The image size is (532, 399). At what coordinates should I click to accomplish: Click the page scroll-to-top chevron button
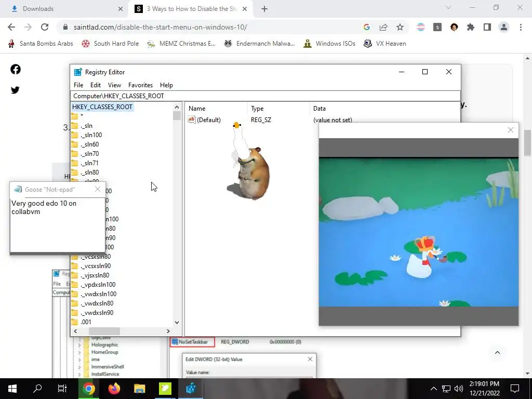tap(497, 353)
